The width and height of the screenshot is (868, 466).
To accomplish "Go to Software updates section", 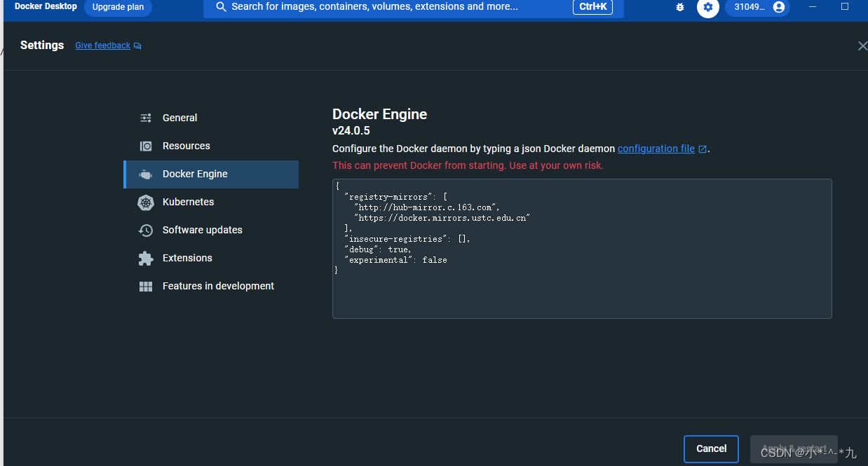I will (x=211, y=230).
